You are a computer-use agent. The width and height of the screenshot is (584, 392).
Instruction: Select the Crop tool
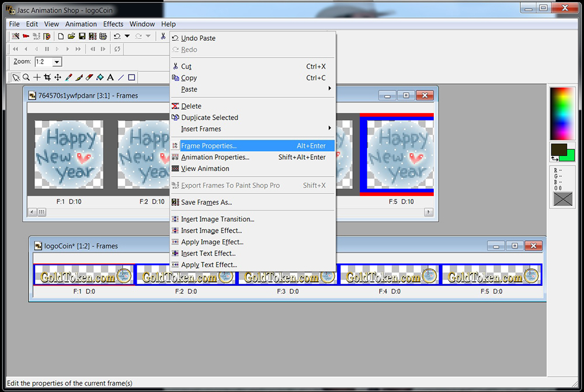(47, 77)
